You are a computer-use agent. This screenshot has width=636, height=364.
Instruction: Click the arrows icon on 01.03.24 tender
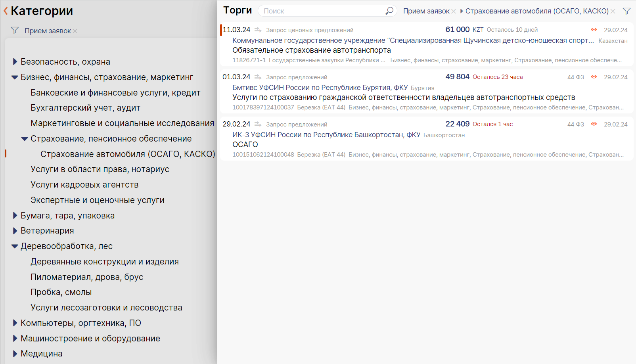258,77
